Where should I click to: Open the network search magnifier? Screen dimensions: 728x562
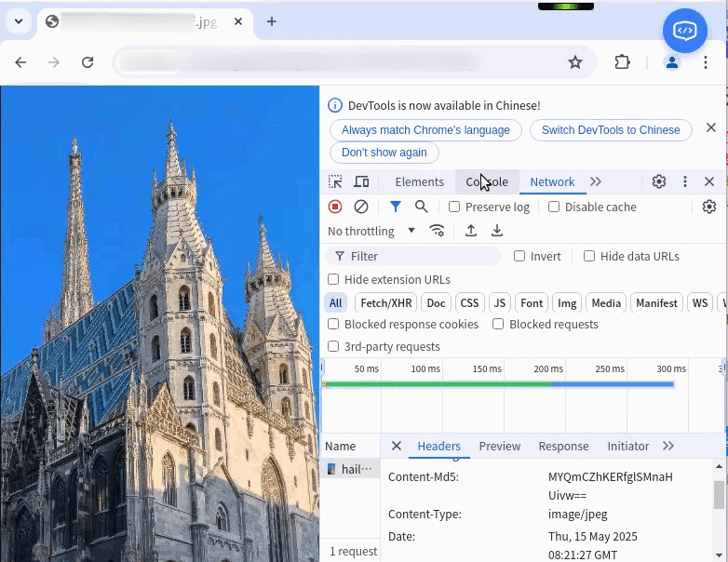point(421,207)
